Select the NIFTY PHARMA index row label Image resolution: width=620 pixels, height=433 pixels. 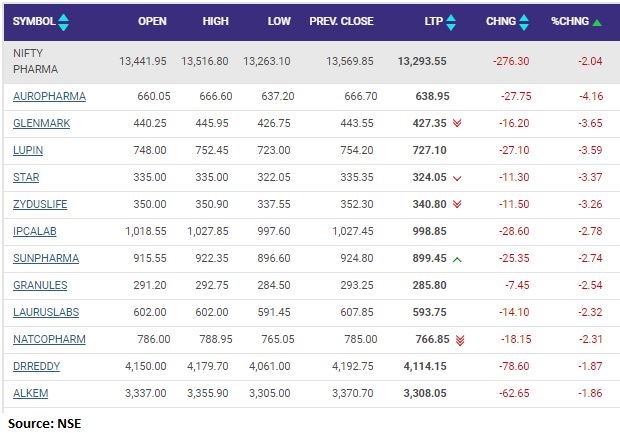tap(35, 60)
